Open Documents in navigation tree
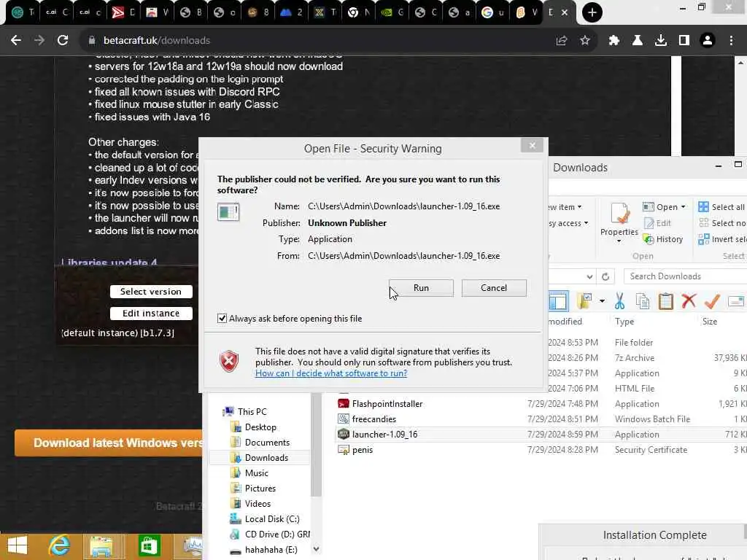This screenshot has height=560, width=747. 267,443
